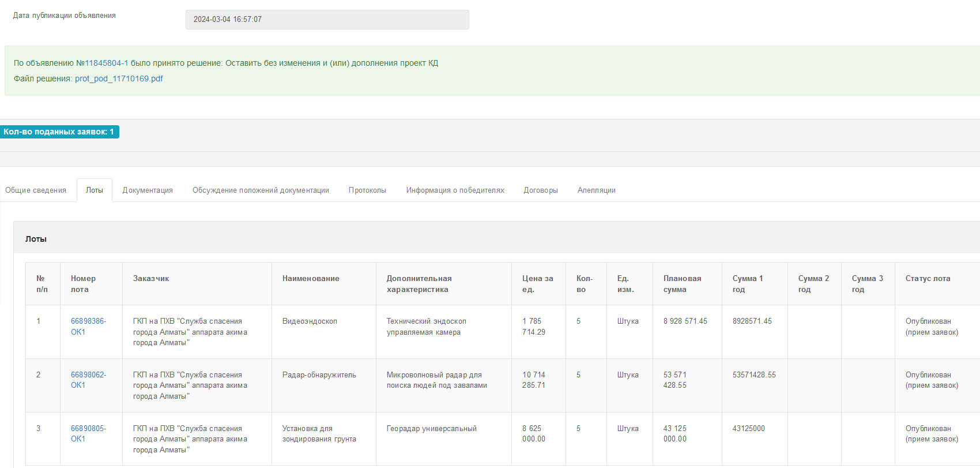
Task: Select the Лоты tab
Action: (x=95, y=190)
